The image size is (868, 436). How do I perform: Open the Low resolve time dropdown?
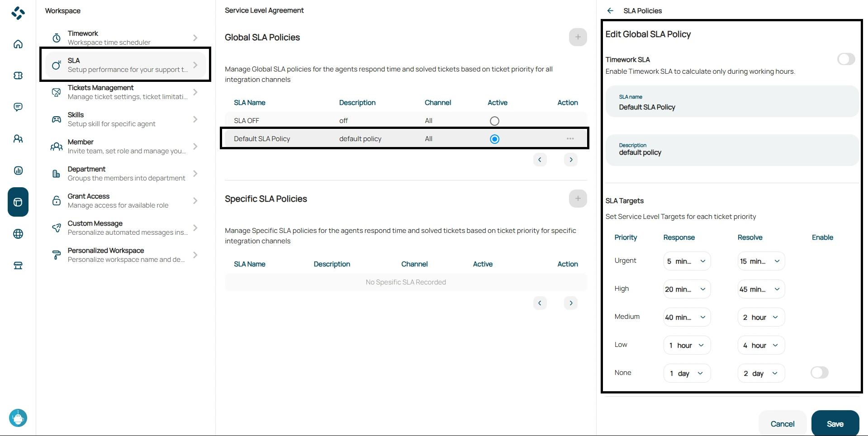[x=761, y=346]
